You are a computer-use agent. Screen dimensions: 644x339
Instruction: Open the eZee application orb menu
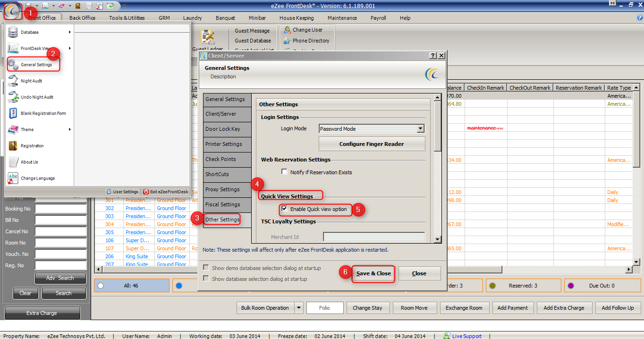tap(12, 12)
